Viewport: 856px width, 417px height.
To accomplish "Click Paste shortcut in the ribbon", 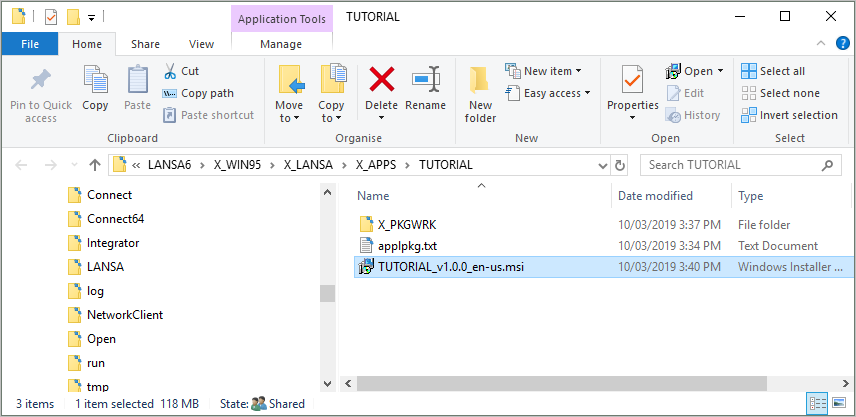I will [x=209, y=115].
